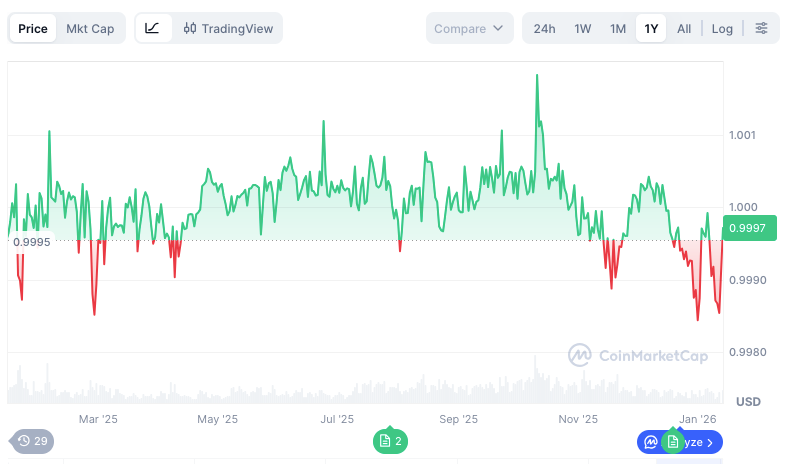The image size is (790, 464).
Task: Select the 1W time range
Action: tap(583, 28)
